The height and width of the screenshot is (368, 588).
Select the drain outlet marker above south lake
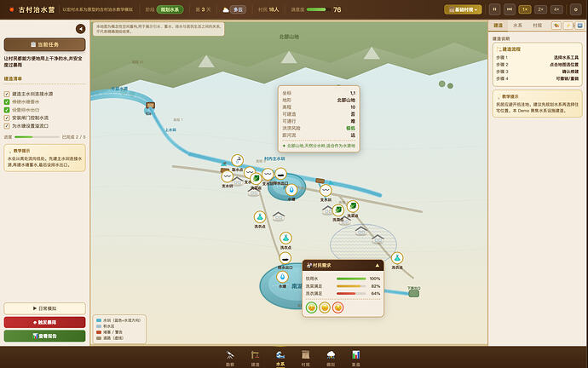coord(285,258)
